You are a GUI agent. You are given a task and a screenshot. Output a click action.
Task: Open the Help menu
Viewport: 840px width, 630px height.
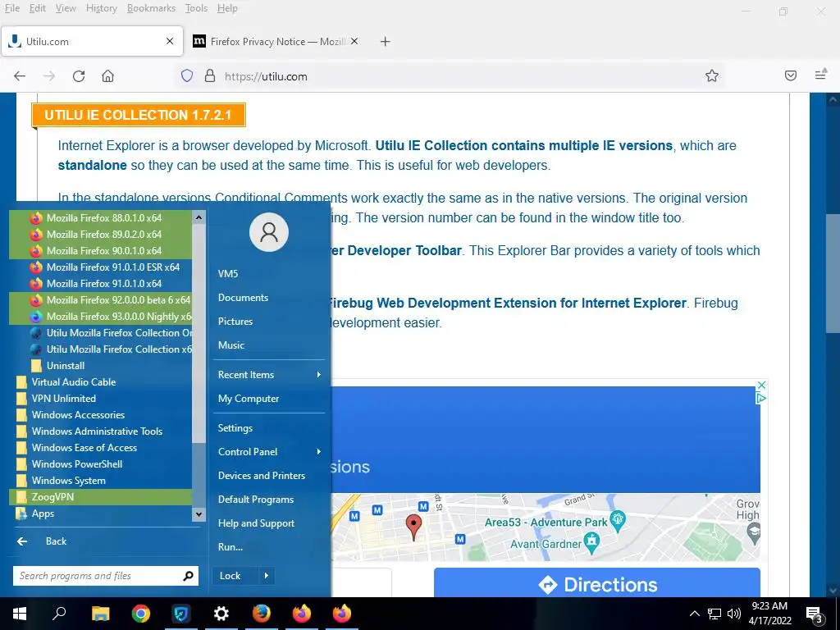click(227, 8)
